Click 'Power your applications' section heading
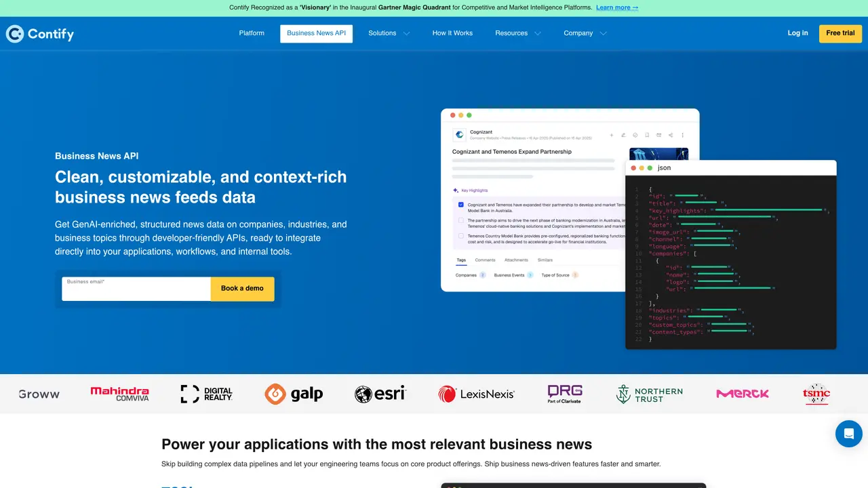This screenshot has width=868, height=488. pyautogui.click(x=376, y=445)
